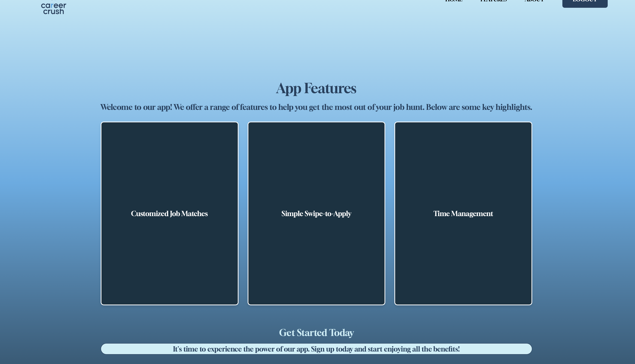Go to the Features nav link
The image size is (635, 364).
click(493, 1)
